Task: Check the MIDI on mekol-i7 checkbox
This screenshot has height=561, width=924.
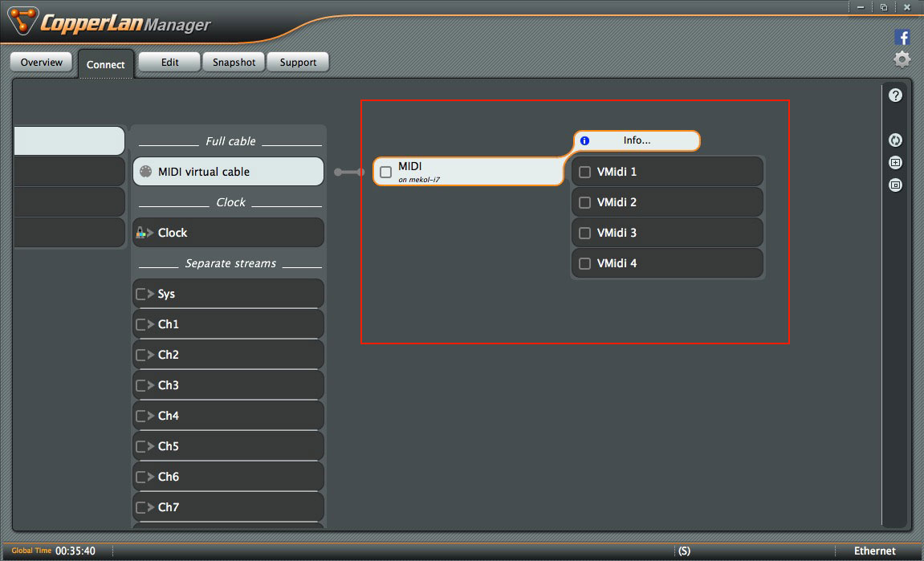Action: click(386, 172)
